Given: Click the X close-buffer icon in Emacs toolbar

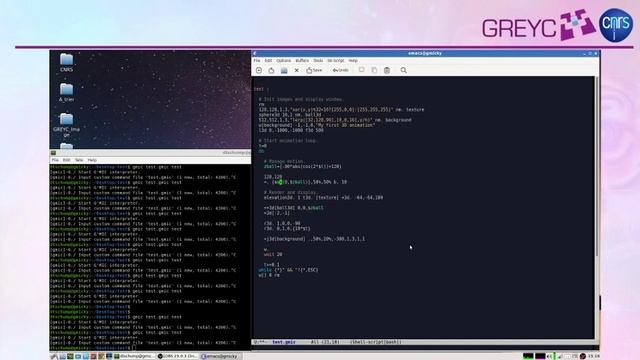Looking at the screenshot, I should point(297,70).
